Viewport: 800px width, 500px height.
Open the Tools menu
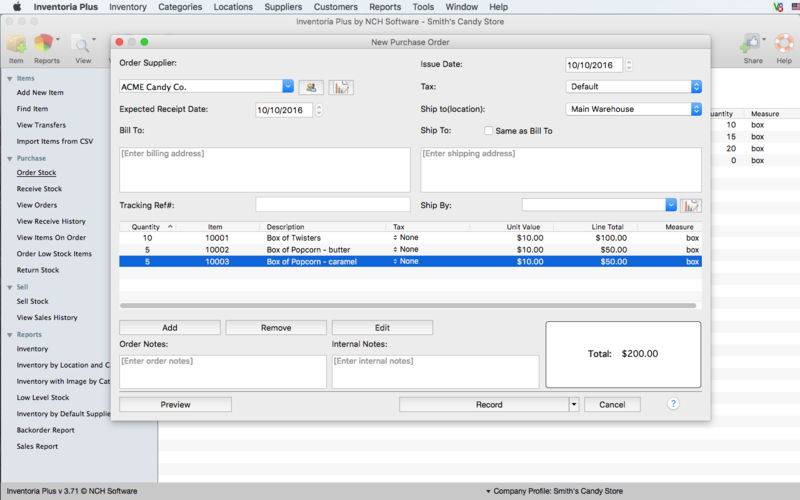pos(423,7)
